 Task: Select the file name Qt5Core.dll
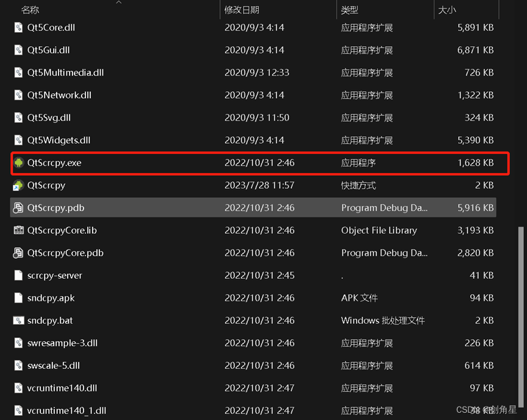tap(51, 27)
